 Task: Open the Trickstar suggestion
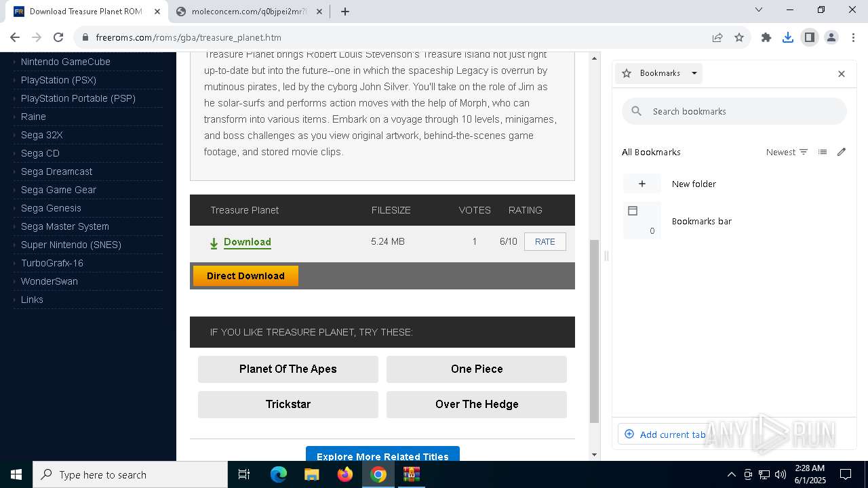[288, 405]
